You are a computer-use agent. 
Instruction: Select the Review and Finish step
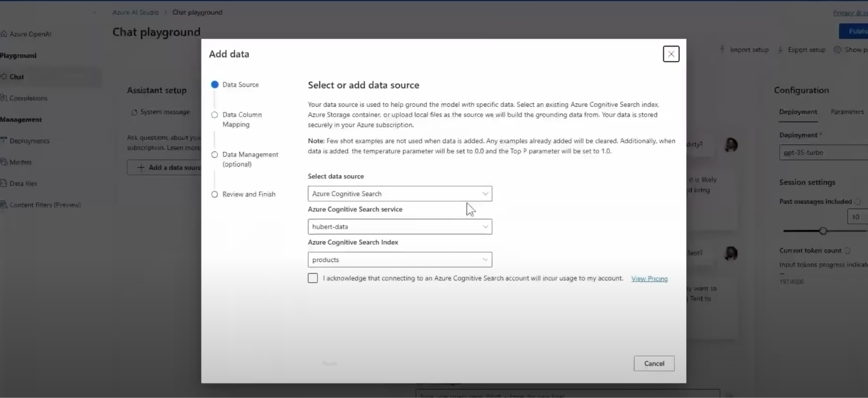[x=244, y=194]
